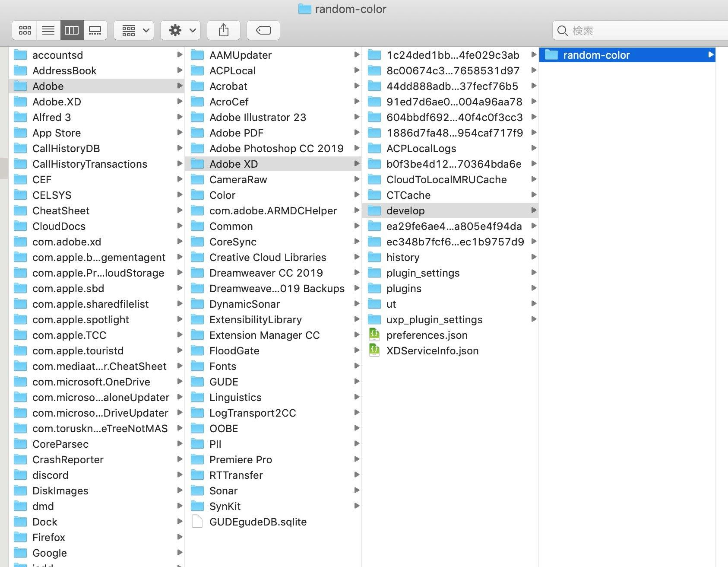Select the Adobe XD folder
728x567 pixels.
pyautogui.click(x=273, y=164)
